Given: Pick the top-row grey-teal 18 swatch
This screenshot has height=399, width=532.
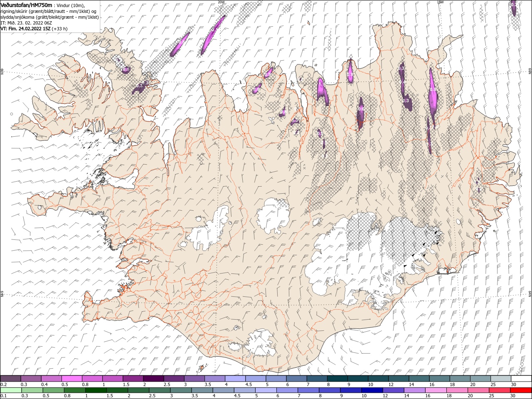Looking at the screenshot, I should pyautogui.click(x=459, y=379).
